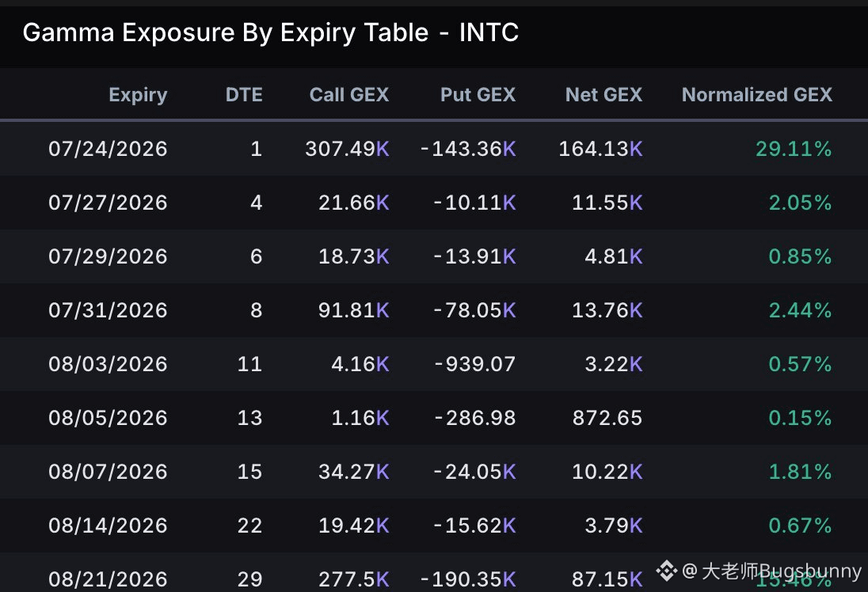Click the 08/21/2026 expiry date
Viewport: 868px width, 592px height.
pos(108,579)
